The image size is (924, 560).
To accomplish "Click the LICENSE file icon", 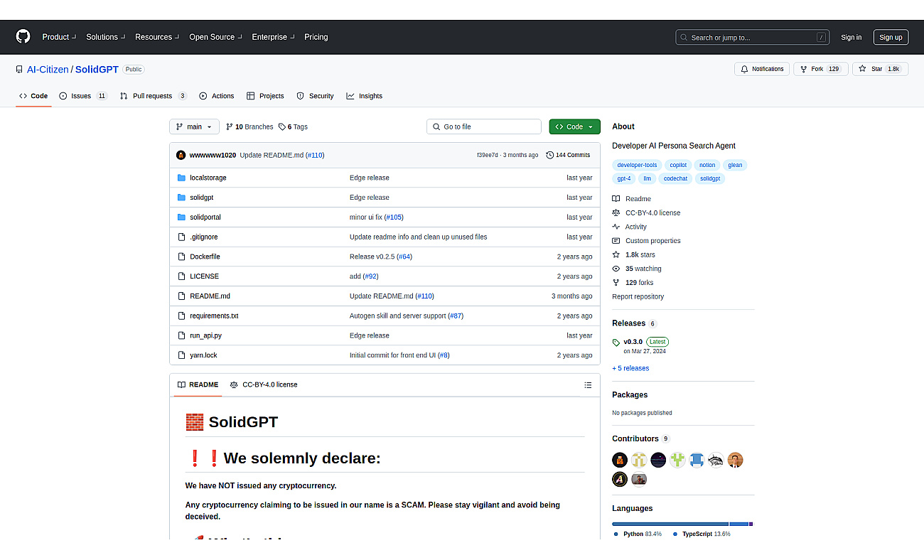I will (181, 276).
